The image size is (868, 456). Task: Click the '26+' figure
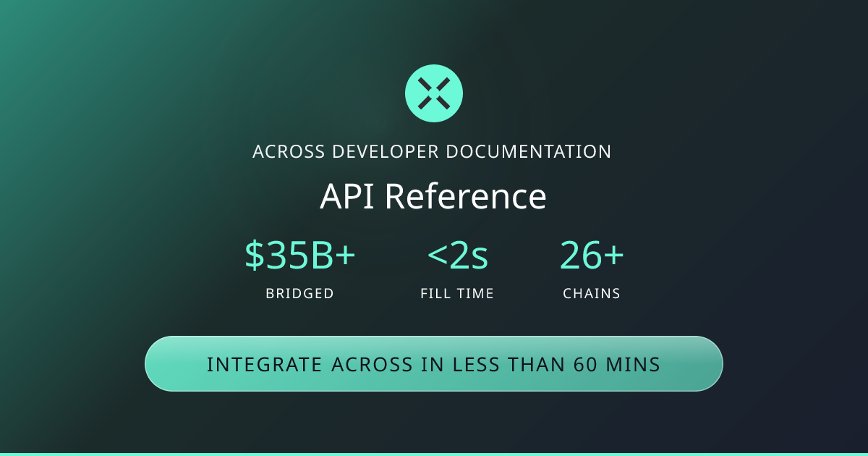592,256
